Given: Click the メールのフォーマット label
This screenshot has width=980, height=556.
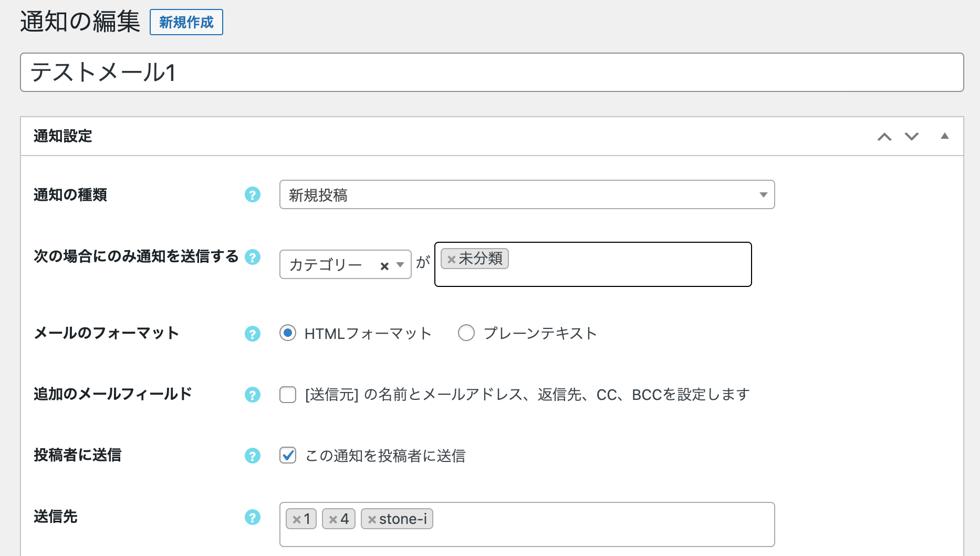Looking at the screenshot, I should [x=107, y=333].
